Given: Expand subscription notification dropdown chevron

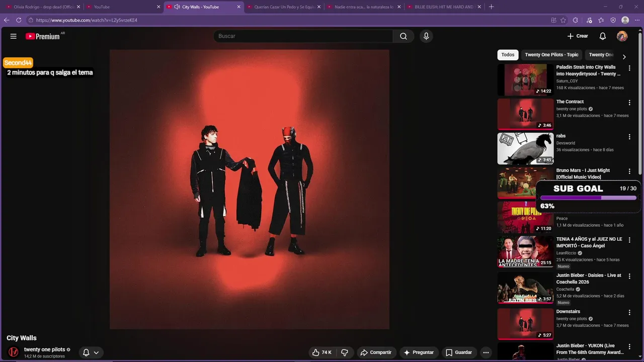Looking at the screenshot, I should click(x=96, y=352).
